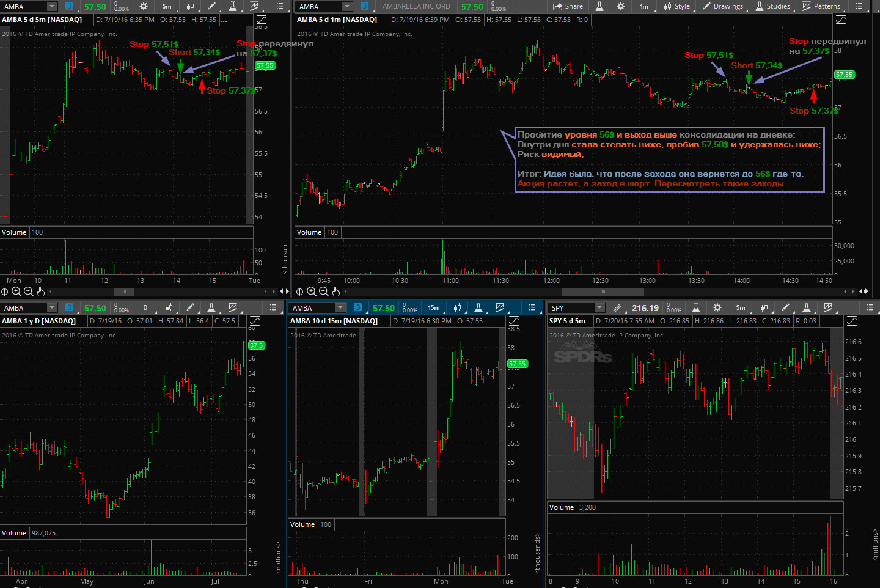Click blue link number 3 in top-left chart

point(69,7)
